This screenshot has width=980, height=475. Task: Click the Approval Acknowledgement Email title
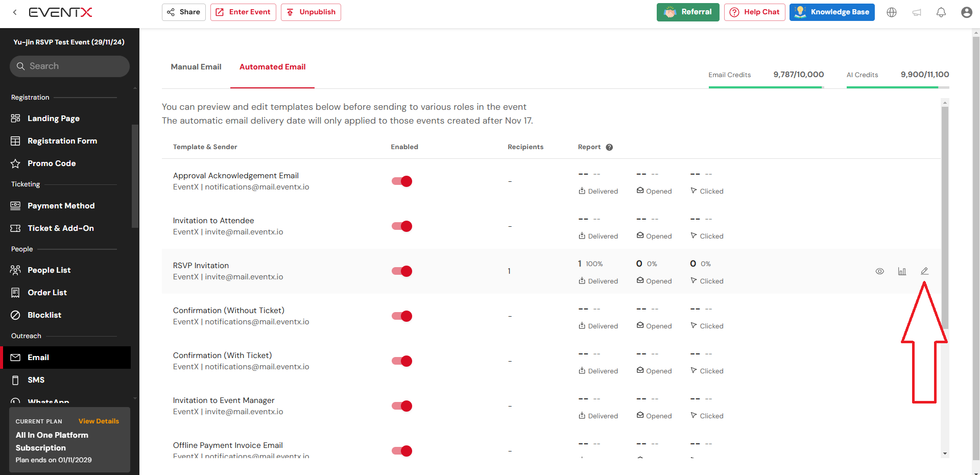[235, 176]
